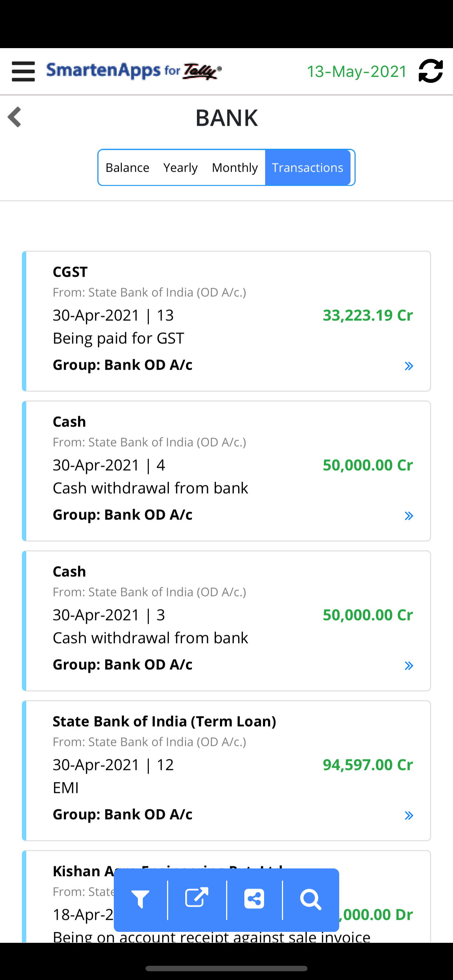The height and width of the screenshot is (980, 453).
Task: Go back using the left chevron
Action: [15, 117]
